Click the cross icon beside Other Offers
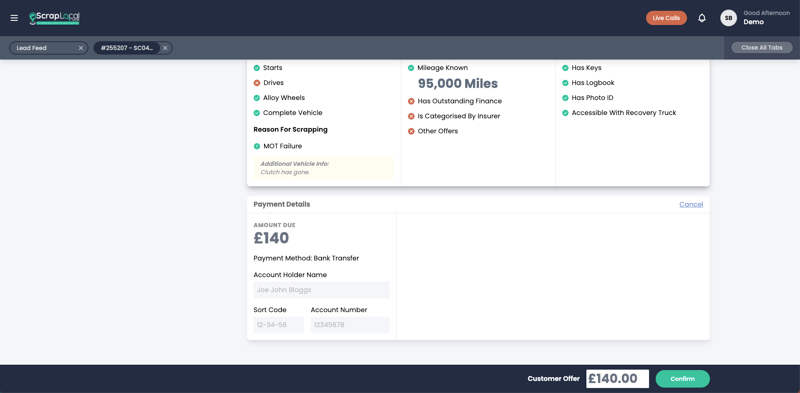 click(411, 131)
